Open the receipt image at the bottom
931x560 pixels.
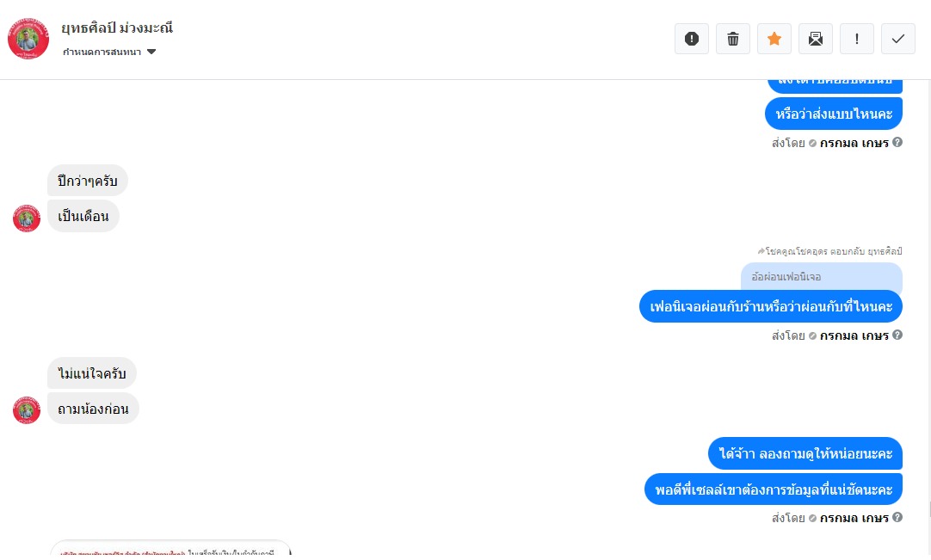pyautogui.click(x=171, y=550)
